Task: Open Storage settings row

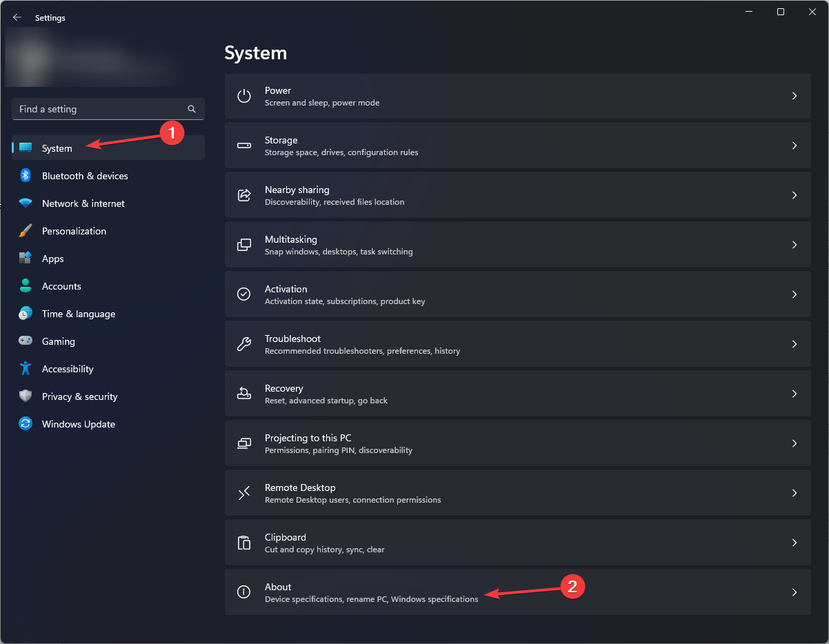Action: (x=518, y=146)
